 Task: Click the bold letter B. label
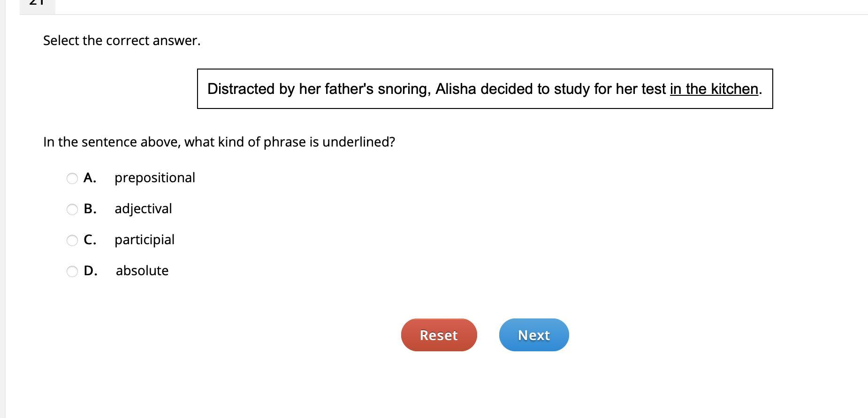tap(90, 209)
